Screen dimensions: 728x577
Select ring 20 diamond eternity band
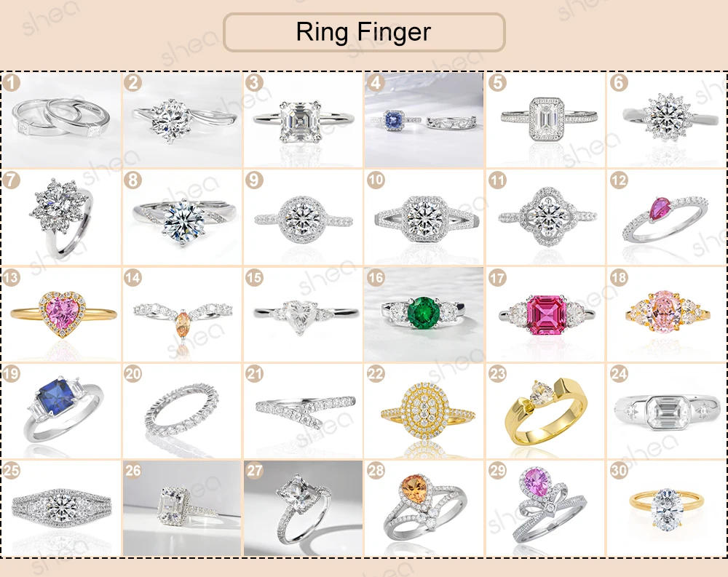point(182,411)
